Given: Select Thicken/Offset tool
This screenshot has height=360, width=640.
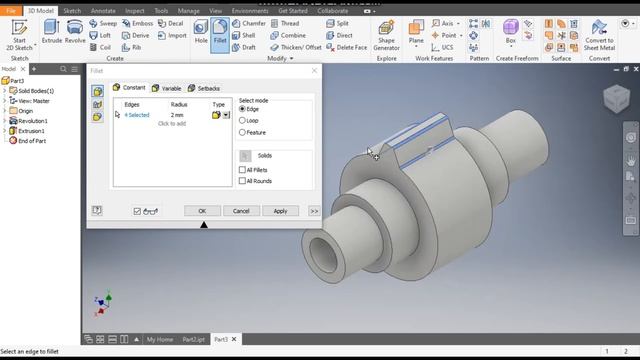Looking at the screenshot, I should 296,47.
